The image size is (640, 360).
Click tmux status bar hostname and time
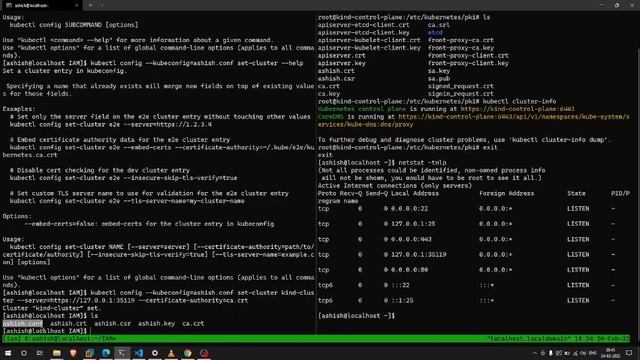pos(558,339)
